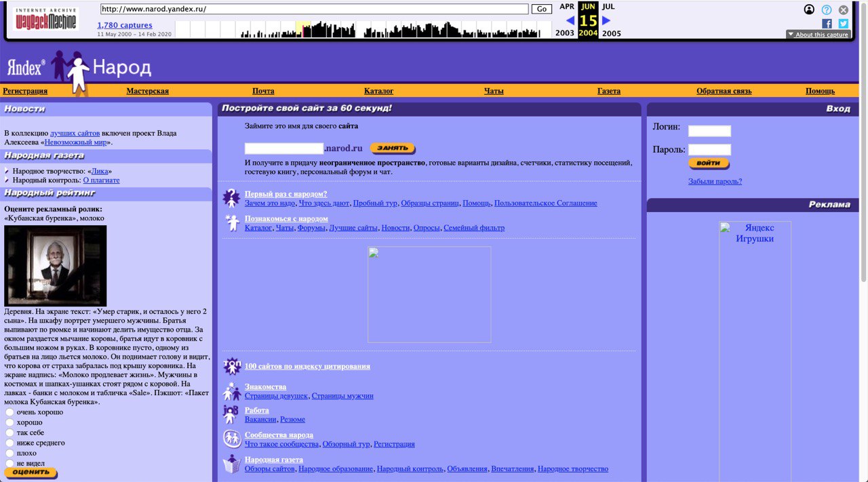
Task: Click the Wayback Machine logo
Action: point(46,19)
